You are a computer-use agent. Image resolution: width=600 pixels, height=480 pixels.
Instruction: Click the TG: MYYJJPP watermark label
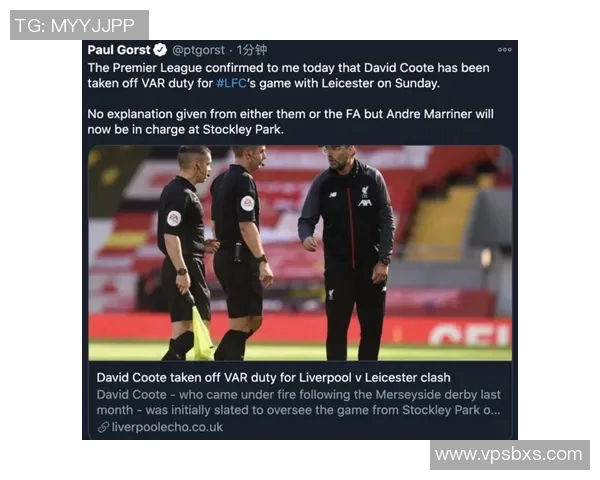(79, 25)
